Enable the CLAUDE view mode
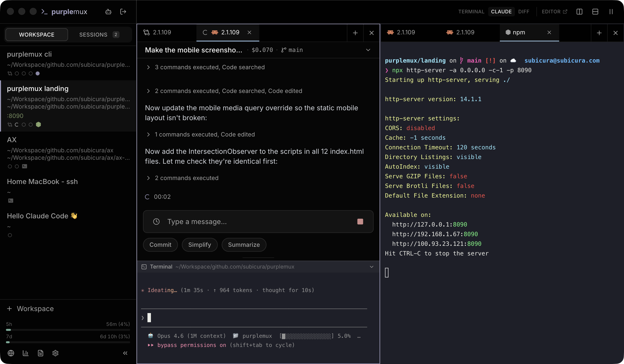The image size is (624, 364). pyautogui.click(x=501, y=12)
